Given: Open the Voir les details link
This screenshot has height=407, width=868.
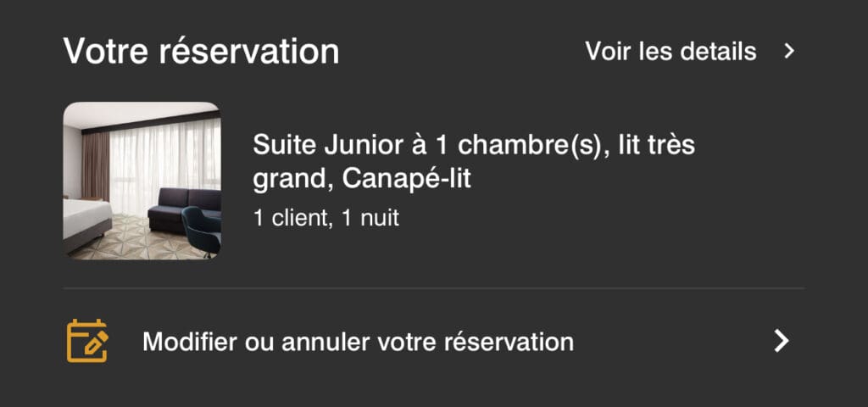Looking at the screenshot, I should [x=690, y=52].
